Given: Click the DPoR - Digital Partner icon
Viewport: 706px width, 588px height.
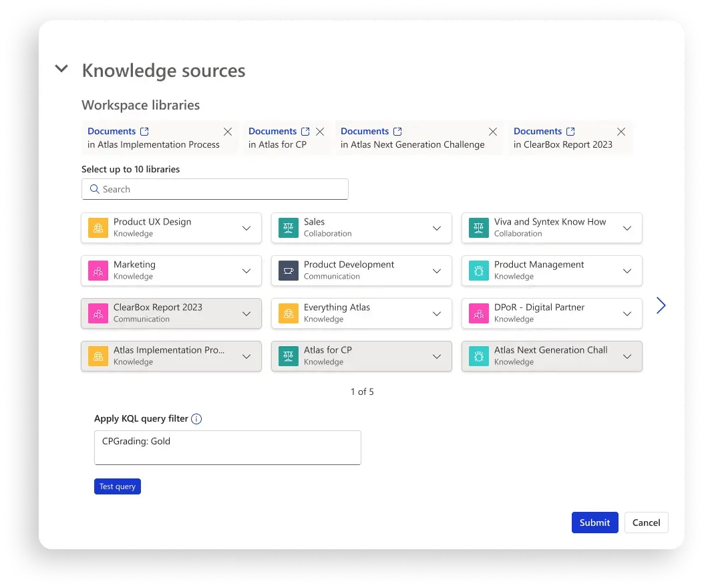Looking at the screenshot, I should [x=479, y=313].
